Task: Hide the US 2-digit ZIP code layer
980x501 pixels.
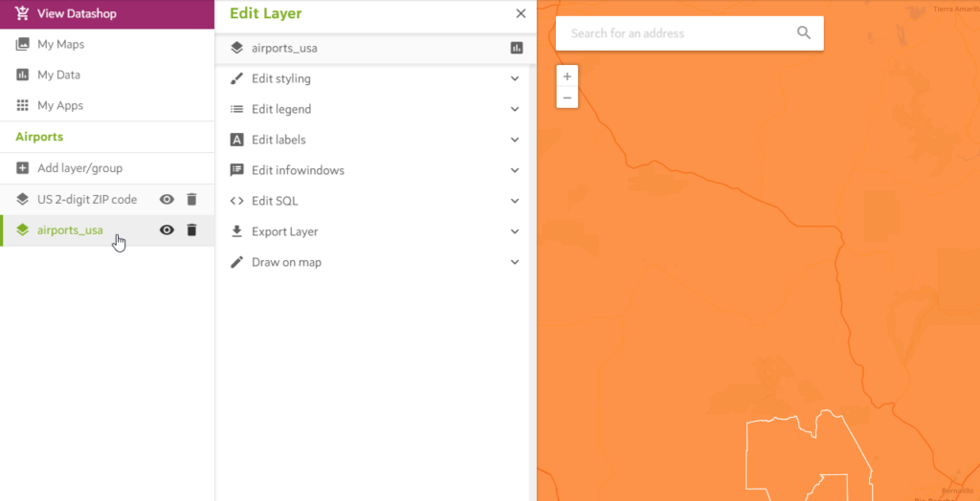Action: coord(167,199)
